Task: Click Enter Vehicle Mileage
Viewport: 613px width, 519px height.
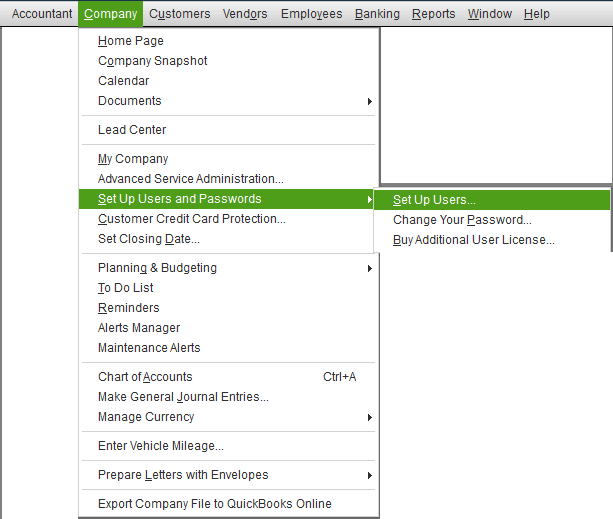Action: point(161,446)
